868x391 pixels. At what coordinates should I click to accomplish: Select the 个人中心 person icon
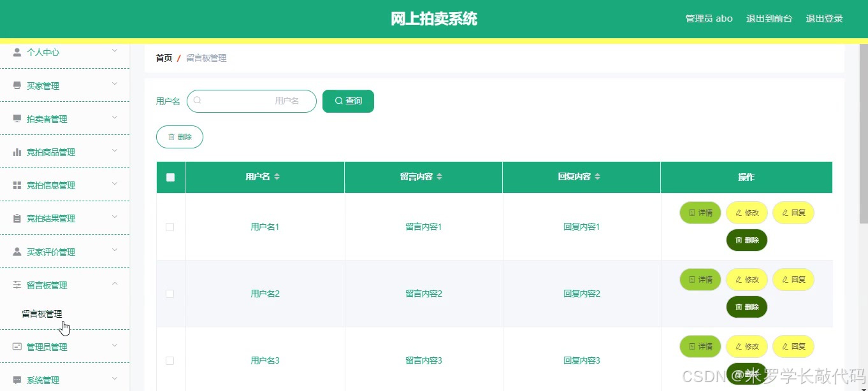(17, 52)
